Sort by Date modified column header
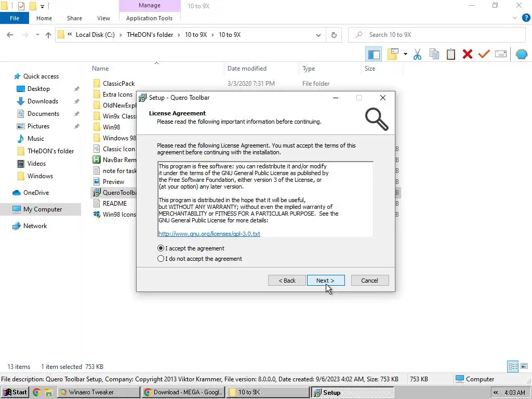 point(247,69)
